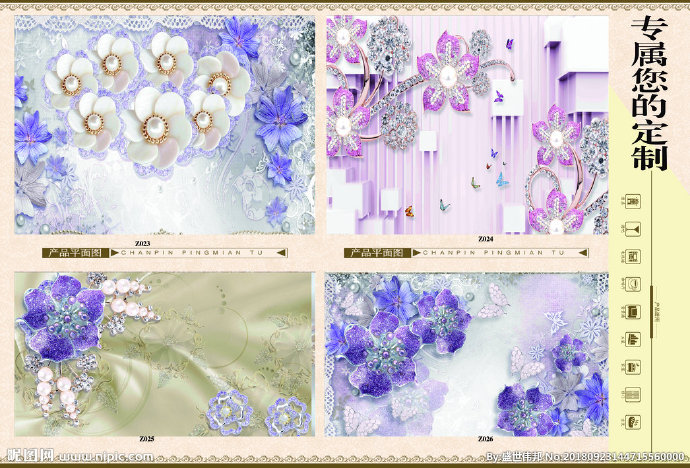Viewport: 690px width, 468px height.
Task: Open the purple flowers and butterflies mural Z026
Action: 466,355
